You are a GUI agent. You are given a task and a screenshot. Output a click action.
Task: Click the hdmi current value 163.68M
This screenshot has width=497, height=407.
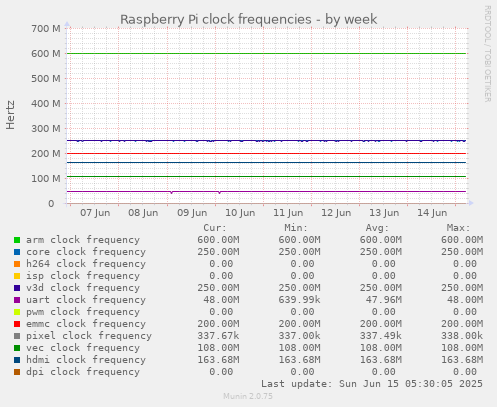[218, 360]
